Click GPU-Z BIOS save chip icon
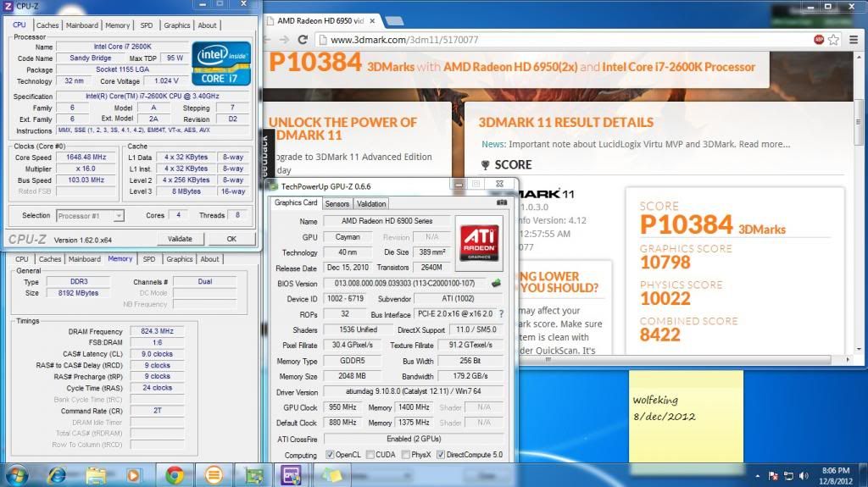This screenshot has height=487, width=868. (x=496, y=283)
